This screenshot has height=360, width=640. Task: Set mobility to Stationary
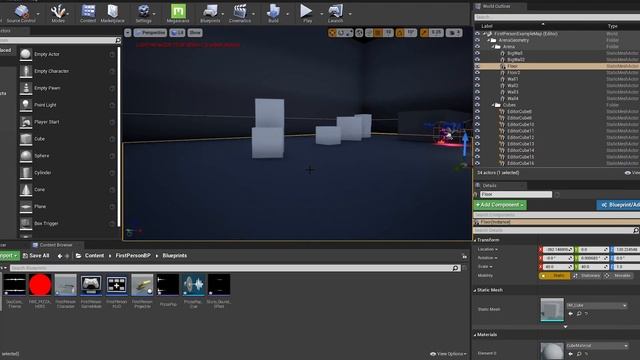tap(587, 276)
